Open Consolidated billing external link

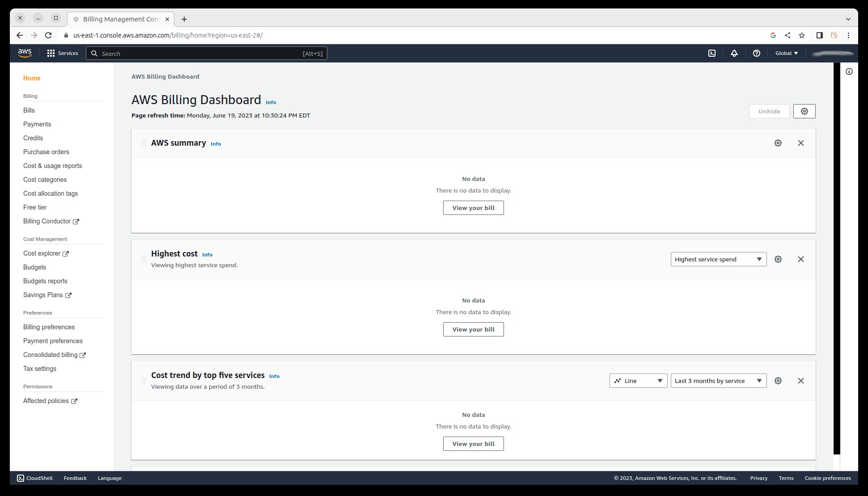pos(55,355)
